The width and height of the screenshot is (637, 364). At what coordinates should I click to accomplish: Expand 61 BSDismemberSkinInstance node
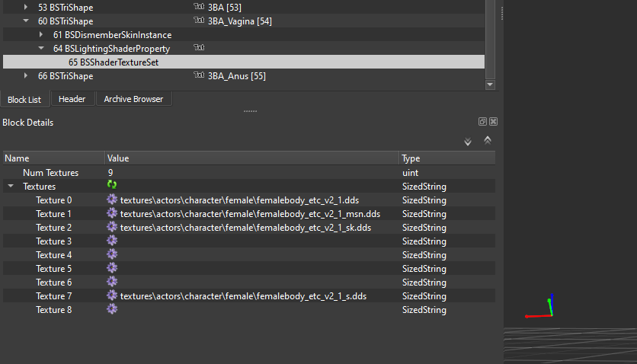point(40,34)
